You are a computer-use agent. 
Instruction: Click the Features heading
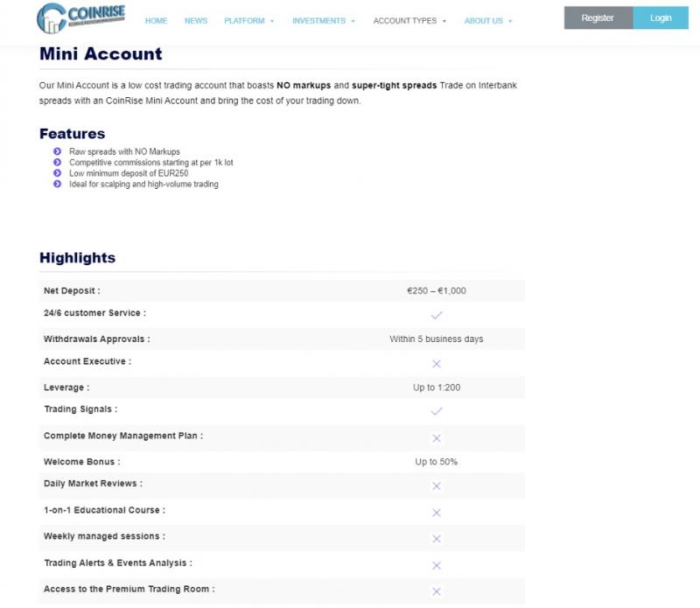(x=73, y=134)
